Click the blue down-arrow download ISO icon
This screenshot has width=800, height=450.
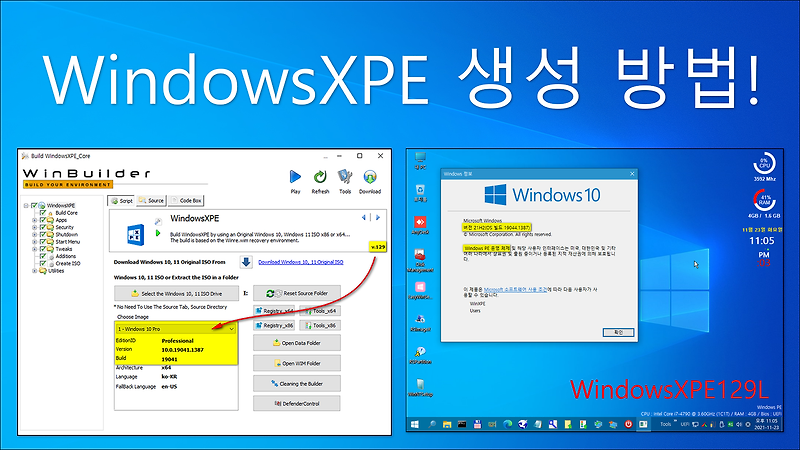tap(246, 262)
